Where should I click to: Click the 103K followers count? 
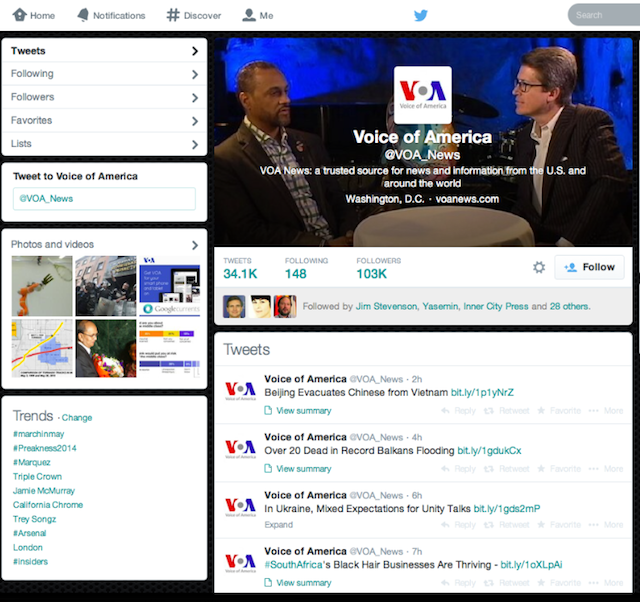[x=371, y=274]
